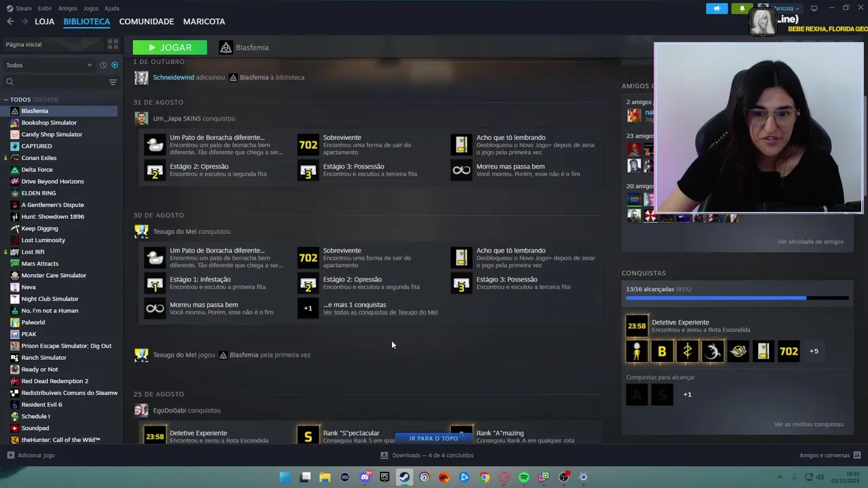Click the Steam taskbar icon
Viewport: 868px width, 488px height.
pos(404,477)
